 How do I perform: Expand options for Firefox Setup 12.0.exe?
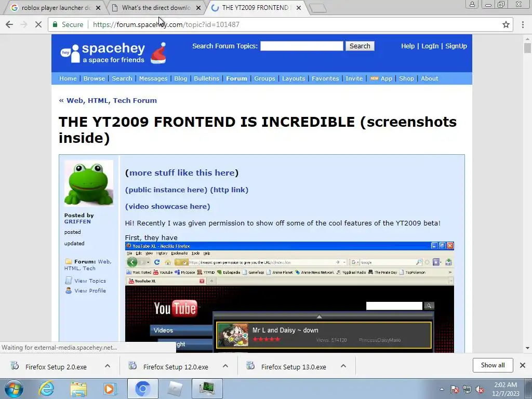[x=225, y=366]
